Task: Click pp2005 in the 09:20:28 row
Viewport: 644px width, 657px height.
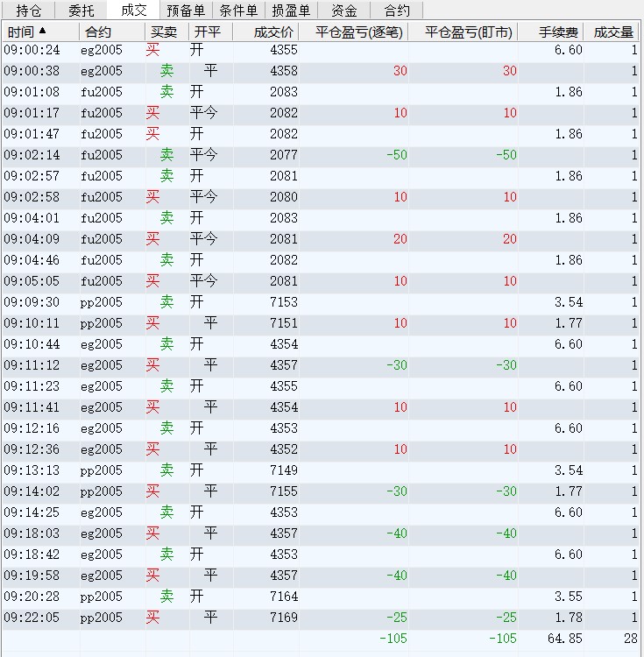Action: tap(102, 597)
